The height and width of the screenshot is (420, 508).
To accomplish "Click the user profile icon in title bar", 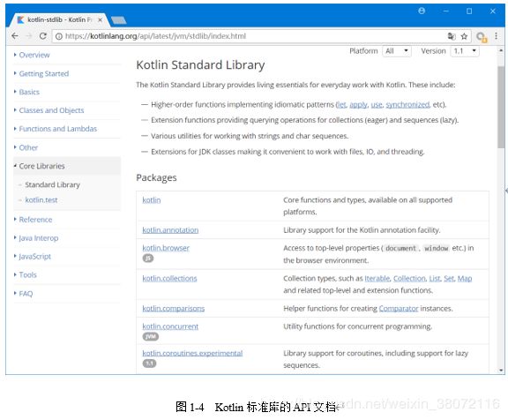I will [x=422, y=11].
